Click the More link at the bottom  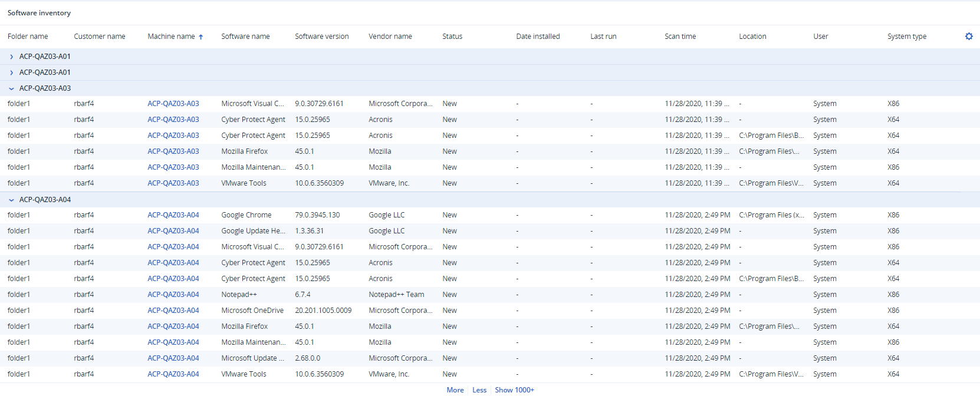[x=455, y=390]
